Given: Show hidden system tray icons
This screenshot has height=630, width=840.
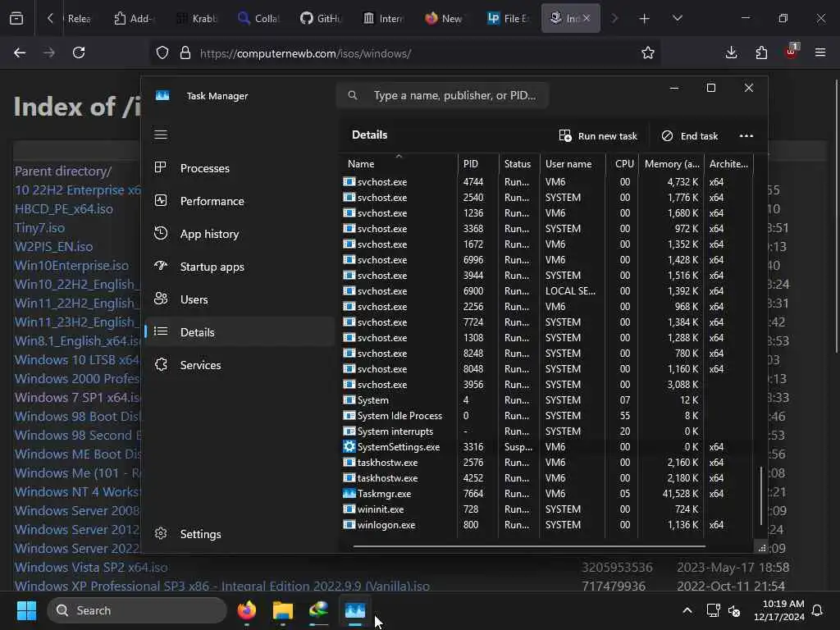Looking at the screenshot, I should click(x=687, y=610).
